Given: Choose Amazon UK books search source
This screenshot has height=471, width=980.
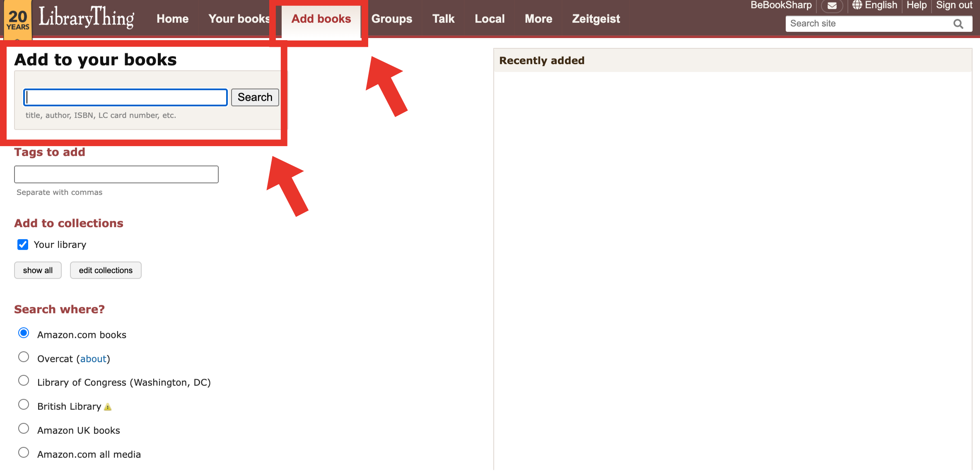Looking at the screenshot, I should pos(24,428).
